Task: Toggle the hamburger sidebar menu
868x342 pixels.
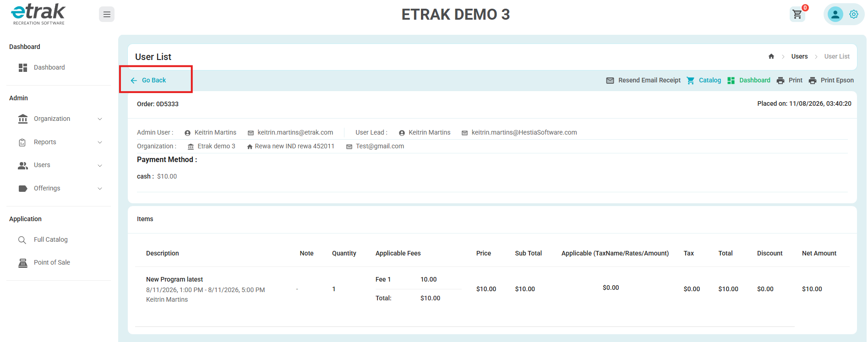Action: point(107,14)
